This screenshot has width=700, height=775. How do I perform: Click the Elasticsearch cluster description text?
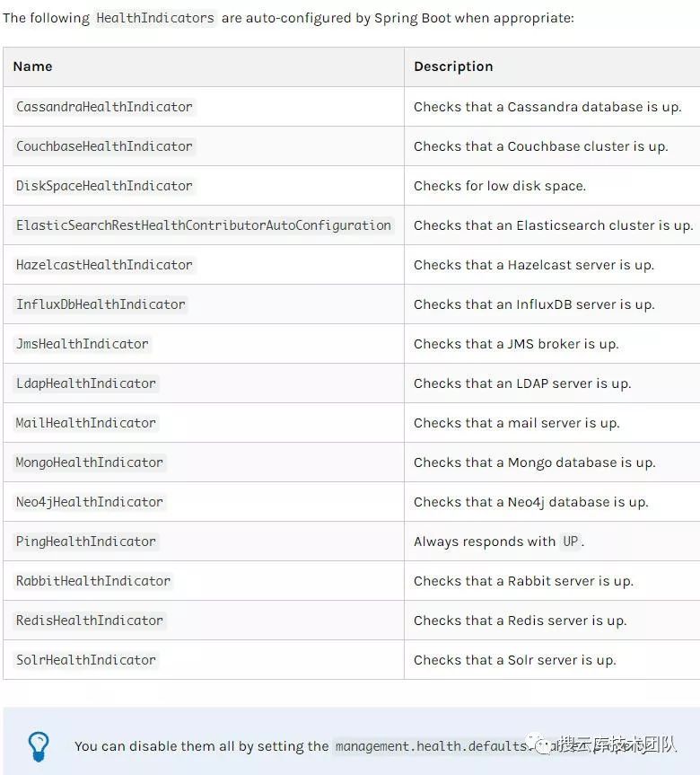click(554, 226)
